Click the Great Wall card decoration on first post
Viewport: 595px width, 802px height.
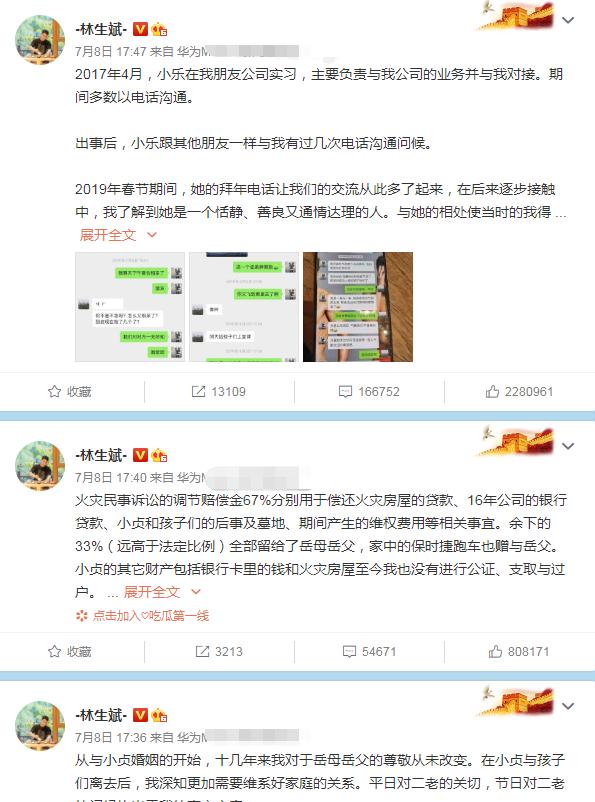click(516, 15)
